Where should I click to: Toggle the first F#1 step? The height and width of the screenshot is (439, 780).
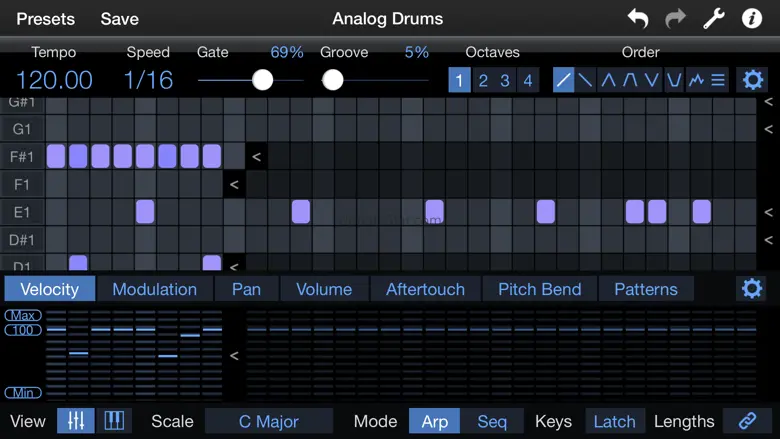tap(56, 156)
